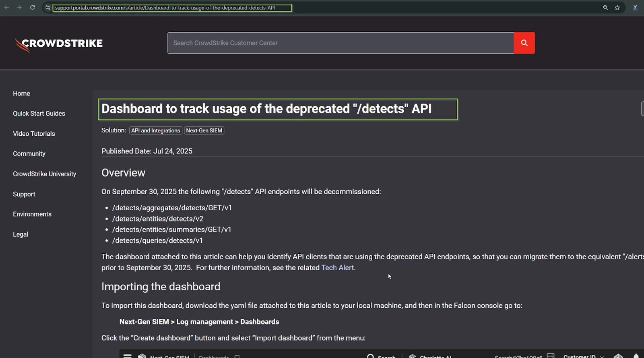Open the site information icon beside the URL

coord(48,8)
